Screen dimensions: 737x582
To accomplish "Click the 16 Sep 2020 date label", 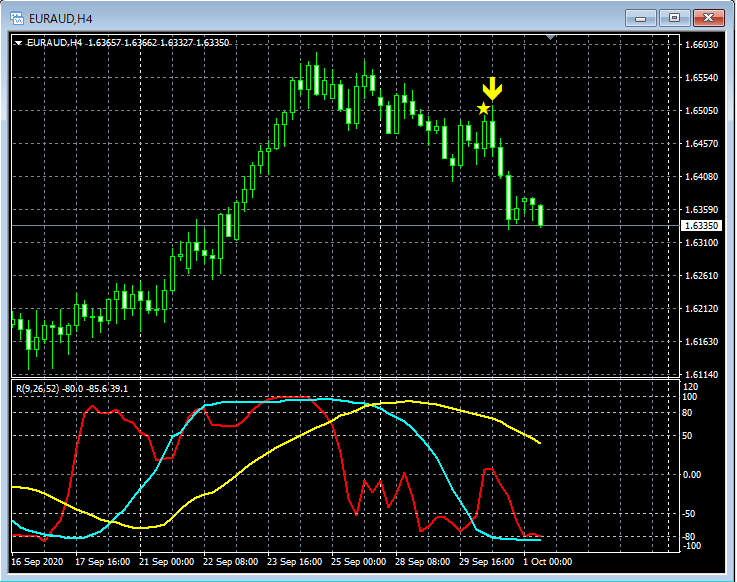I will tap(37, 562).
